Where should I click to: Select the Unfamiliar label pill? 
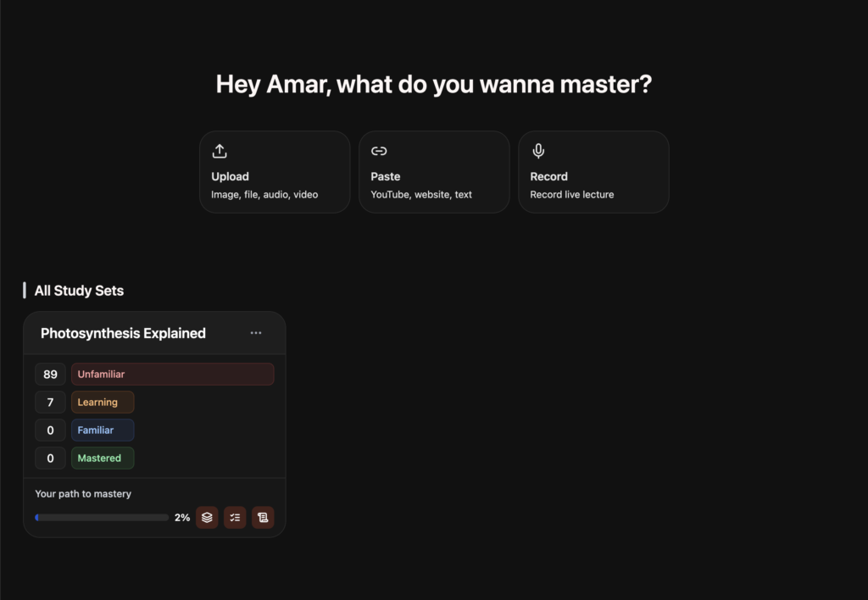coord(172,374)
